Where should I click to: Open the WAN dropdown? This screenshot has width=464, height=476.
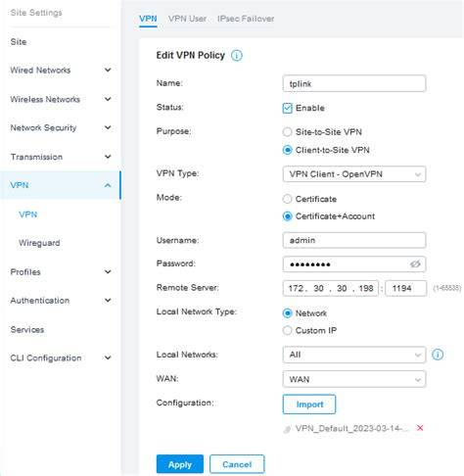pyautogui.click(x=354, y=379)
